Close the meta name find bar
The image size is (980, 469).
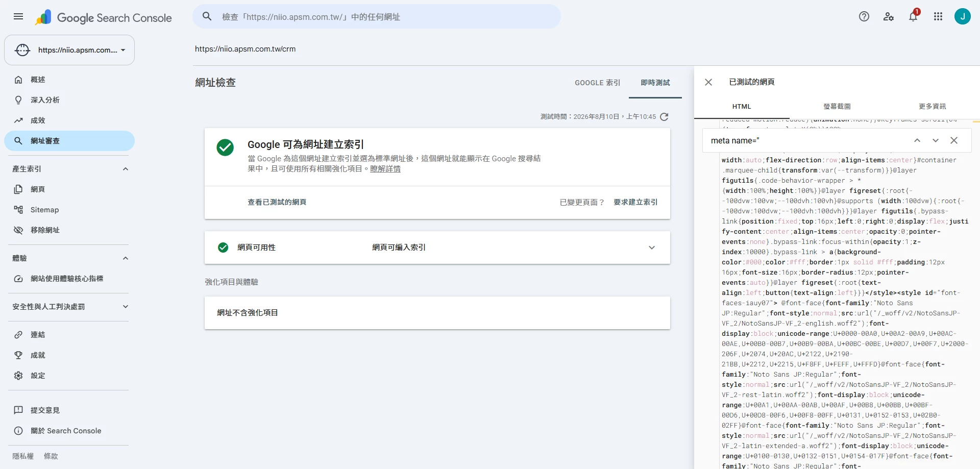[x=954, y=140]
